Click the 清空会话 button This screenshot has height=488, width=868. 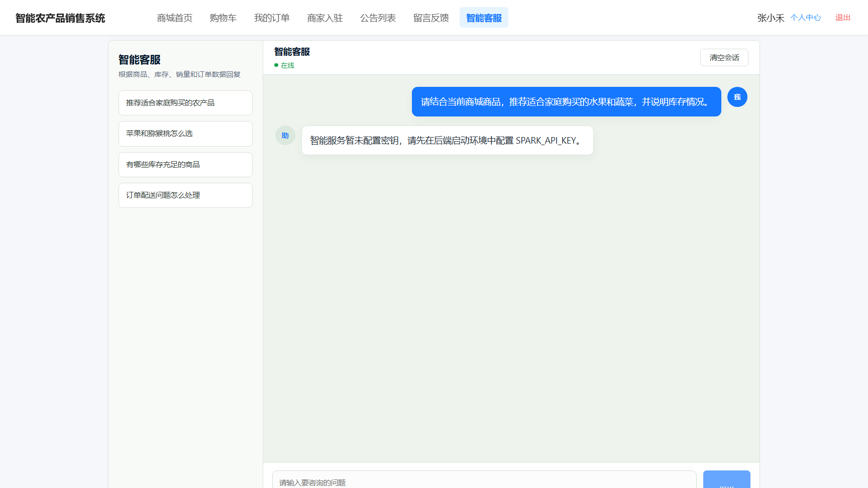coord(724,58)
